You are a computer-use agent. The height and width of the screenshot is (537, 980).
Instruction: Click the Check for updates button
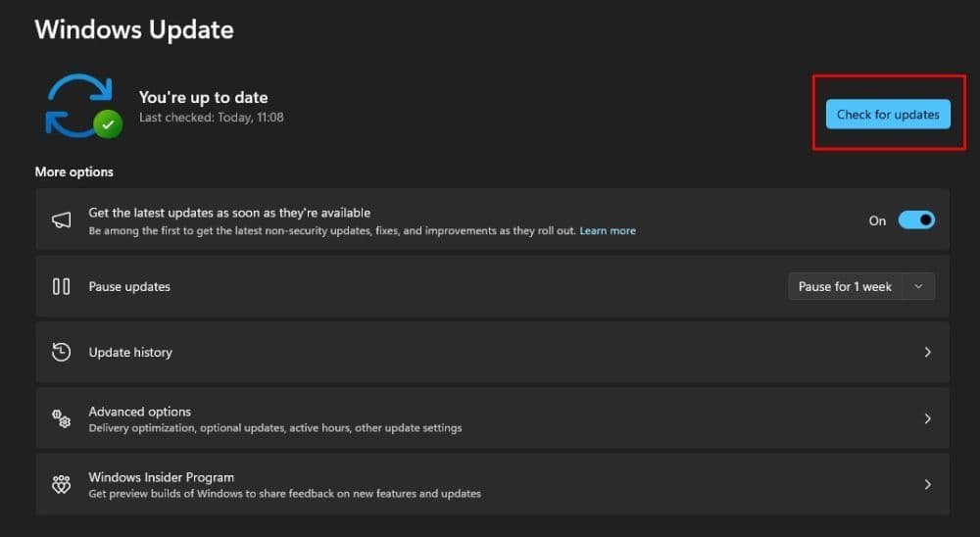888,115
